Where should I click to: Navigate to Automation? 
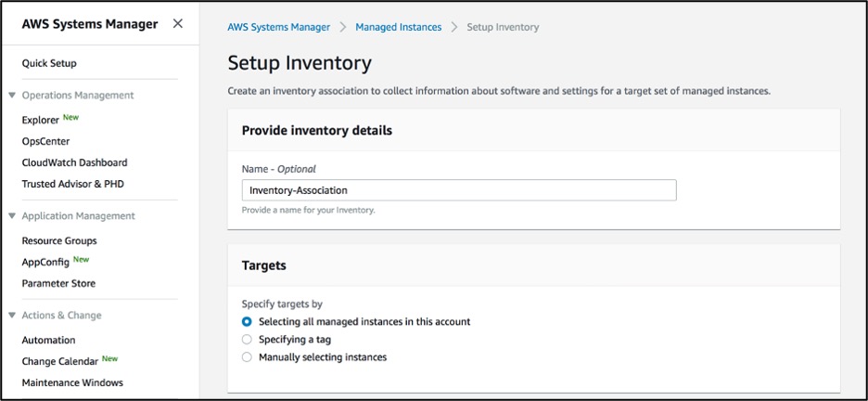49,340
